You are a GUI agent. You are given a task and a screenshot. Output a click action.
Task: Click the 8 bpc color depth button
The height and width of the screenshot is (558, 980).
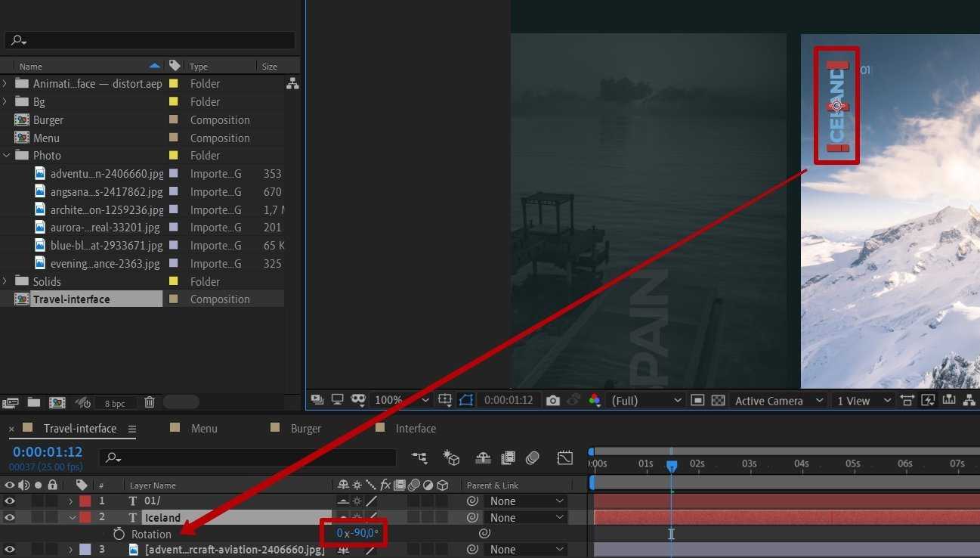coord(115,403)
